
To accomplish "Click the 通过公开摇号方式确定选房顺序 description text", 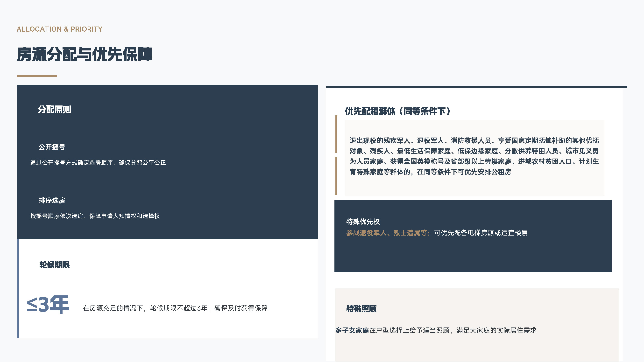I will (98, 163).
